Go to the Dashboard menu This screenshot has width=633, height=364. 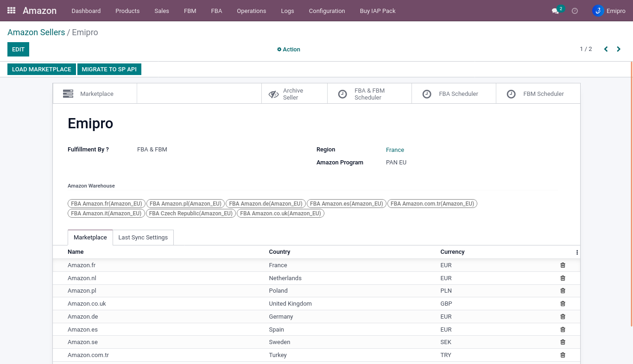[86, 11]
